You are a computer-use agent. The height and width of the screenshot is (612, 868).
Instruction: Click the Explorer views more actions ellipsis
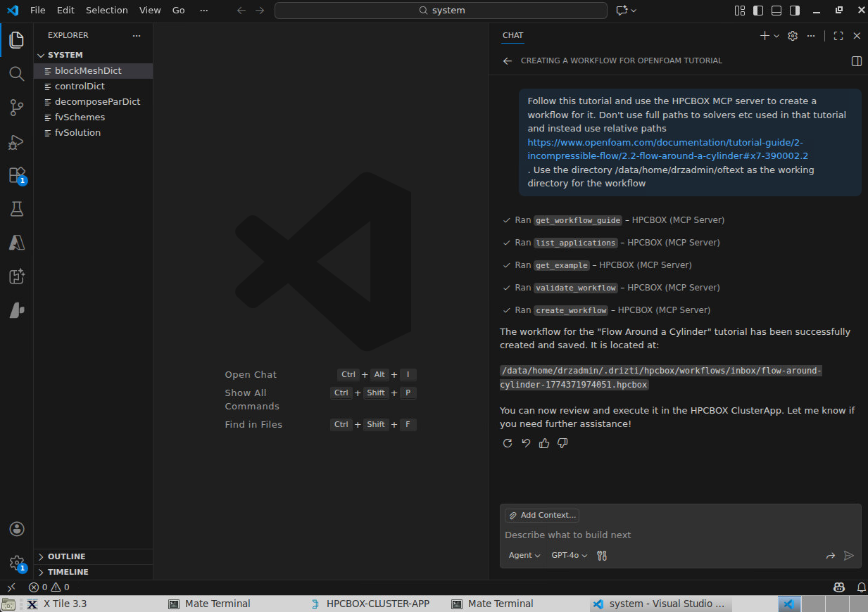click(x=137, y=35)
